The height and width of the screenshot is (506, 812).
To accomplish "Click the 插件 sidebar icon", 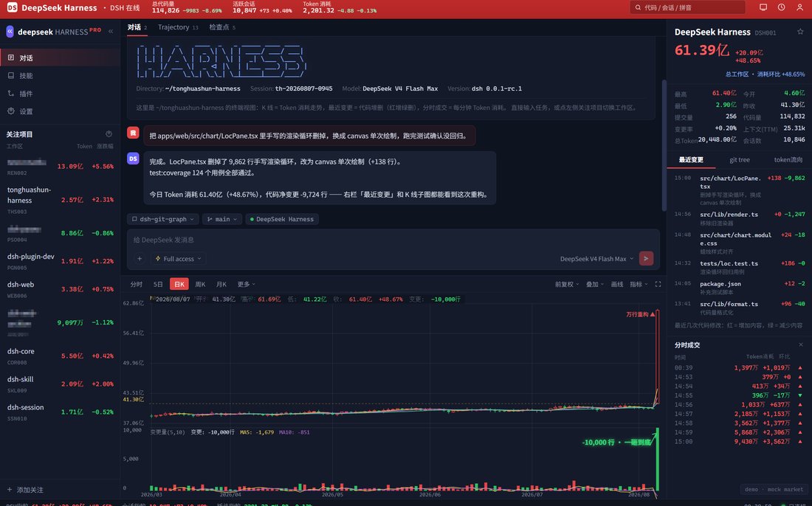I will [x=11, y=94].
